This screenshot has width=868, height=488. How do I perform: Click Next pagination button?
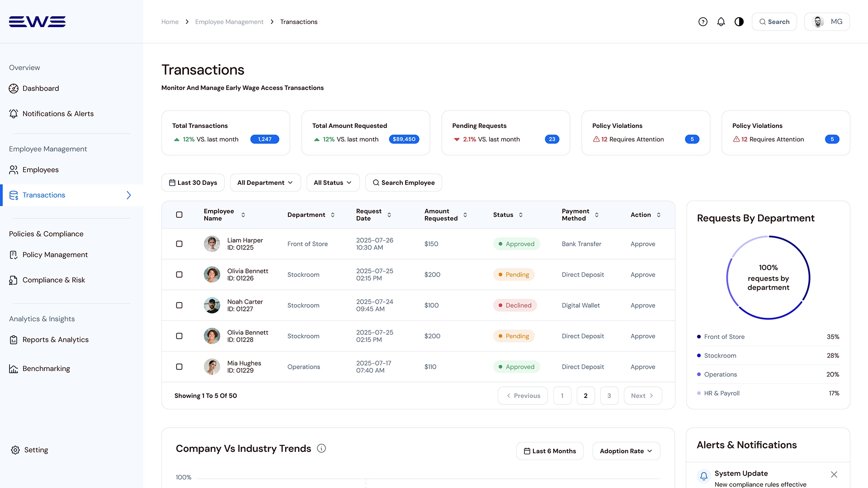[642, 396]
